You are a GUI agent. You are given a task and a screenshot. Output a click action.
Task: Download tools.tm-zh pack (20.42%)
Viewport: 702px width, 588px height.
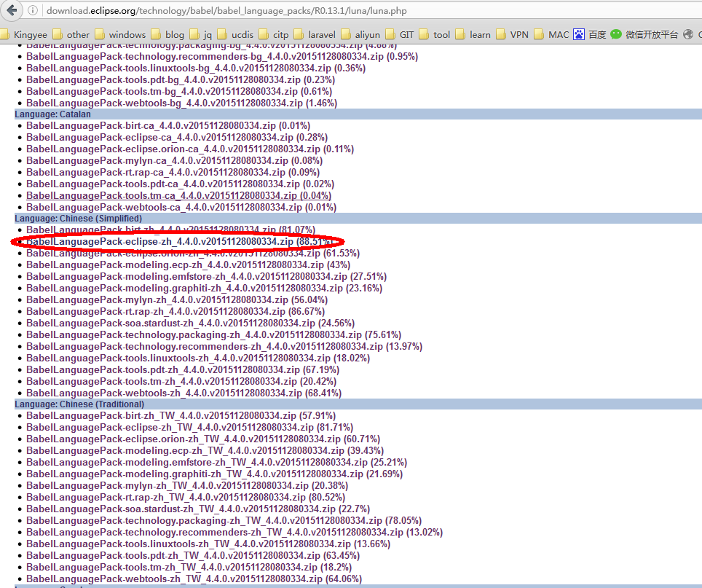(181, 381)
